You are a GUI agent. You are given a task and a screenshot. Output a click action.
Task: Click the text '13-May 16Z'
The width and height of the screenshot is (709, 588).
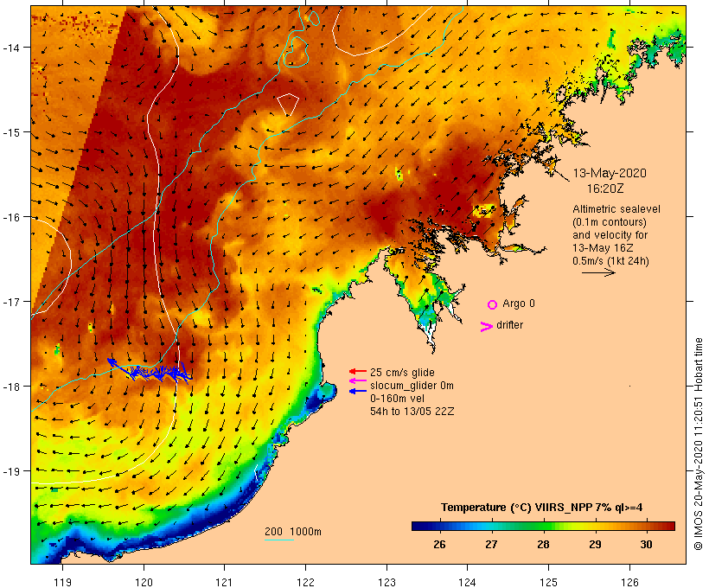coord(603,248)
